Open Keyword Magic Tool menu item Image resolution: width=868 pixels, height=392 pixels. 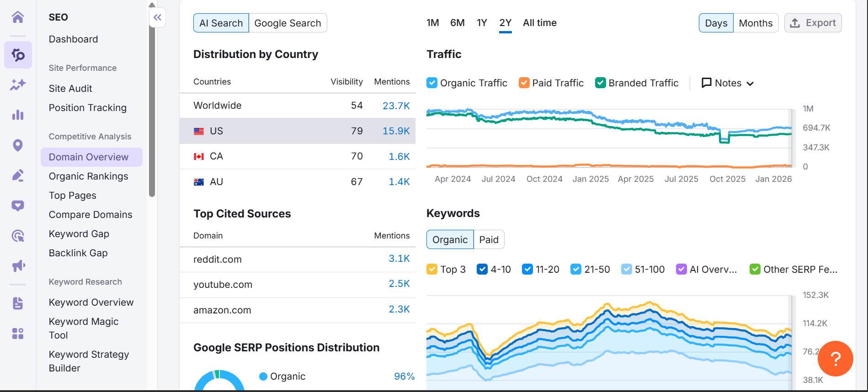(x=84, y=328)
